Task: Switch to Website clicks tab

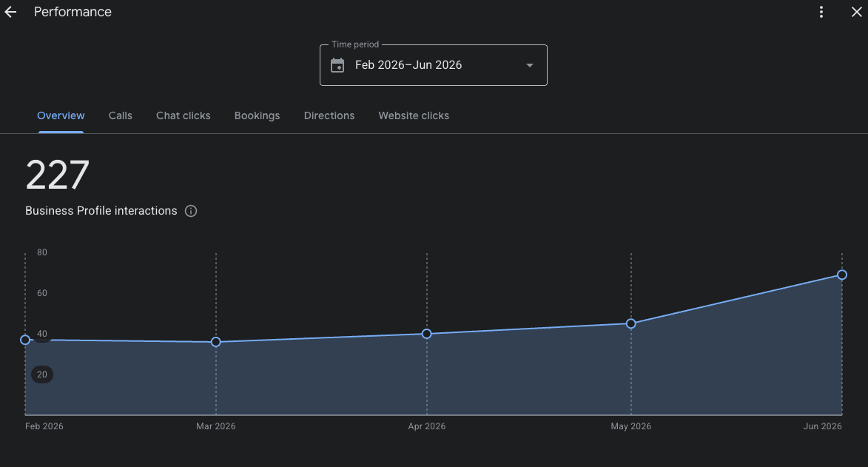Action: (414, 115)
